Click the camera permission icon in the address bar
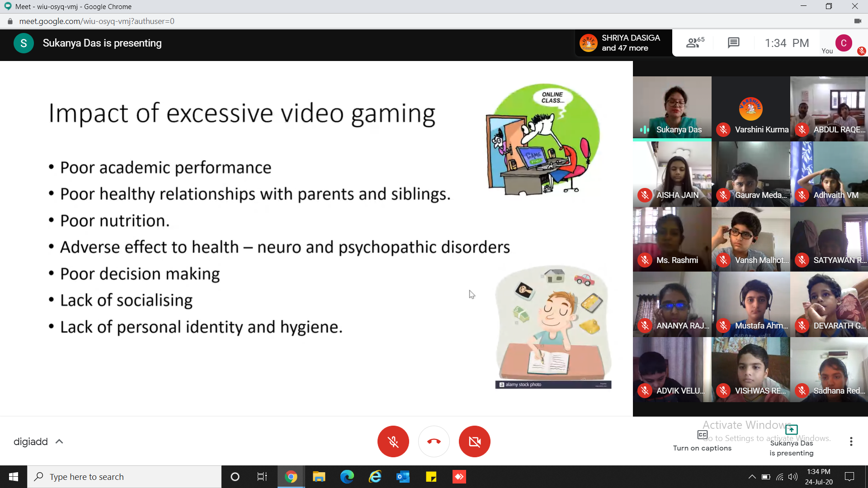 pos(857,21)
